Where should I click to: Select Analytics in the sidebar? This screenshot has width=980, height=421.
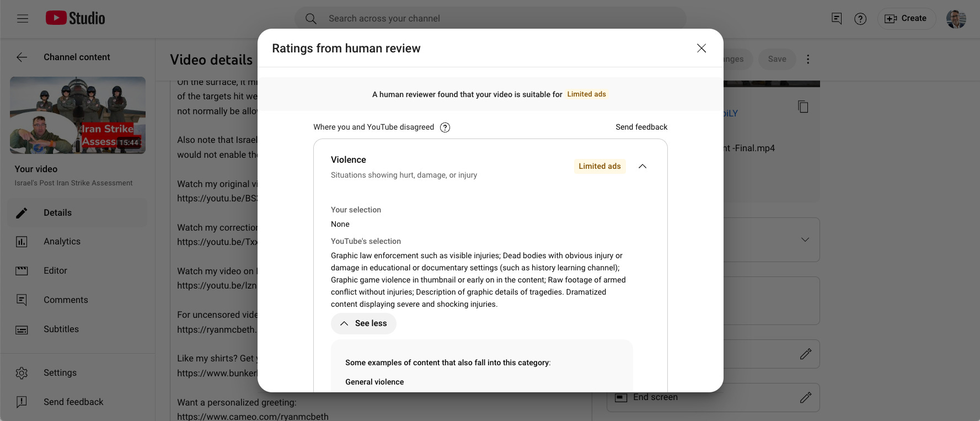pos(78,242)
